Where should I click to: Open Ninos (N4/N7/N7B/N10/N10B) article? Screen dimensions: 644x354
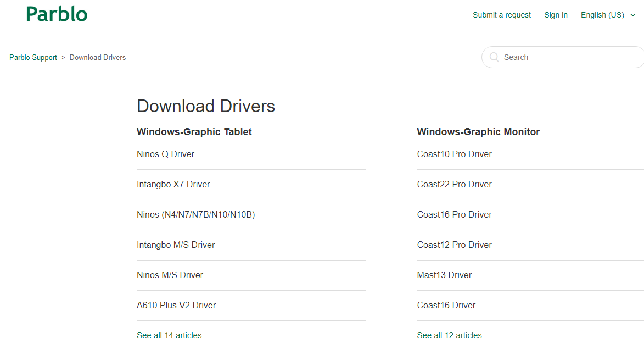196,214
